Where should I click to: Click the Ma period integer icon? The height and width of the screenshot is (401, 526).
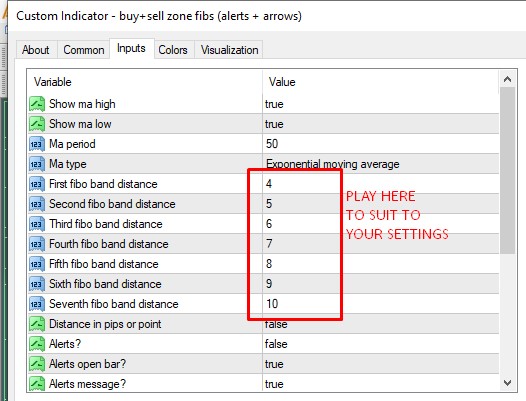coord(37,144)
